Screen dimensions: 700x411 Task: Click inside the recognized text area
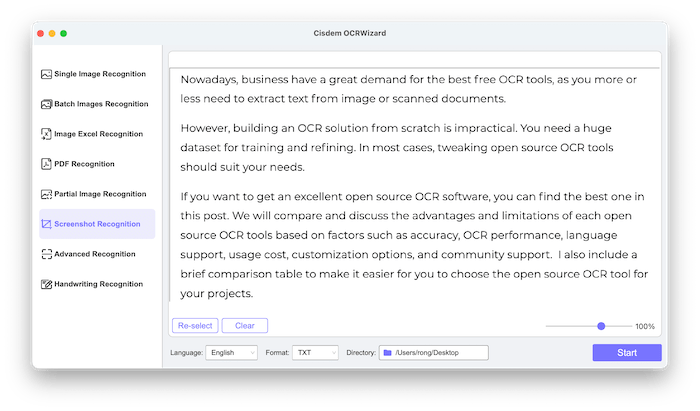pos(414,190)
